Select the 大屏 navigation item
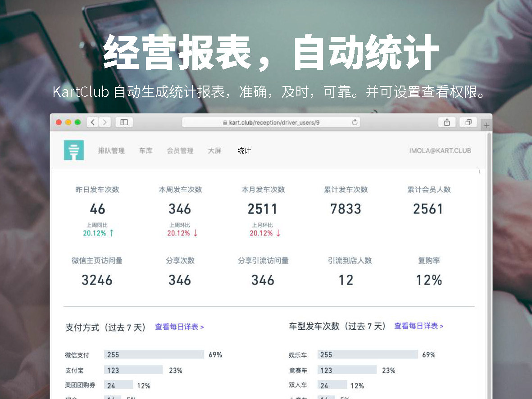The width and height of the screenshot is (532, 399). tap(214, 151)
